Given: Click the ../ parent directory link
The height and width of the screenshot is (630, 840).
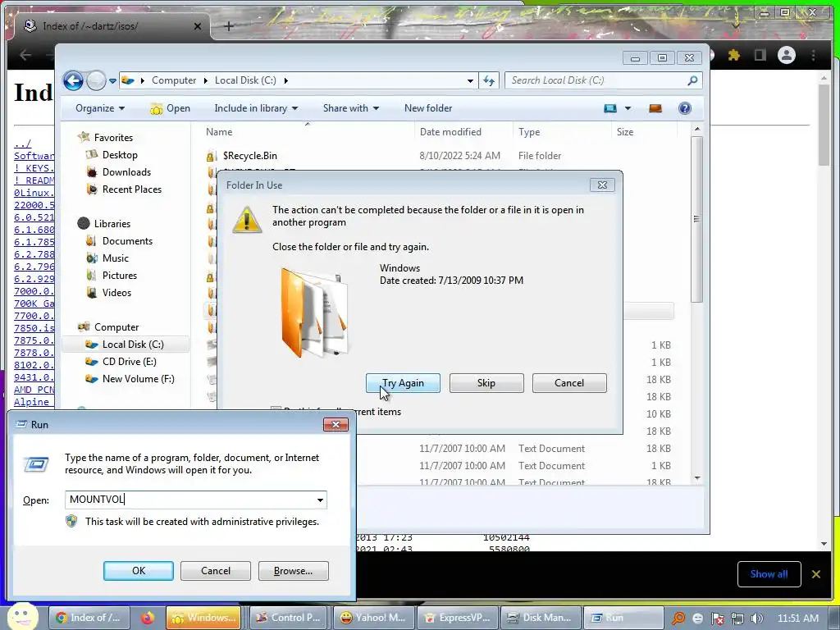Looking at the screenshot, I should (22, 144).
